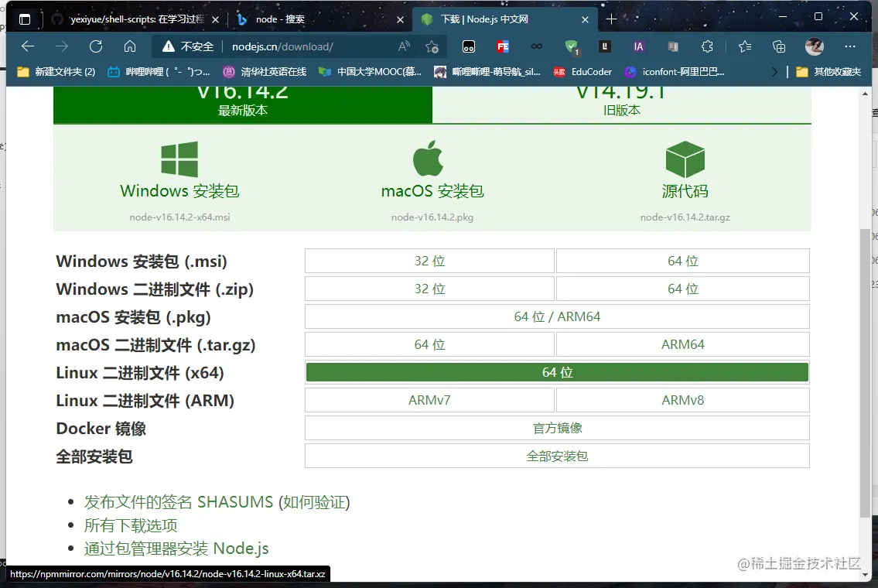Reload the page with refresh icon

[96, 46]
